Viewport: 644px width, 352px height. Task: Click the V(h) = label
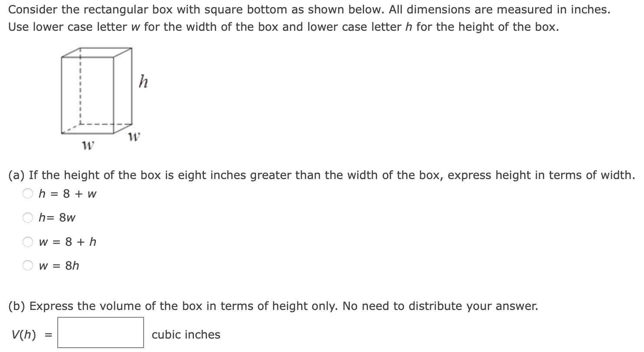(x=30, y=334)
